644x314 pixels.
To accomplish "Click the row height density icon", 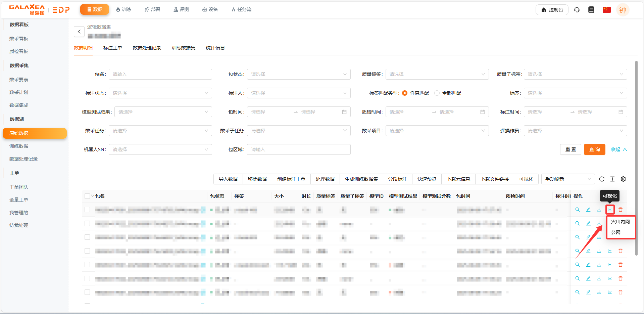I will point(612,179).
